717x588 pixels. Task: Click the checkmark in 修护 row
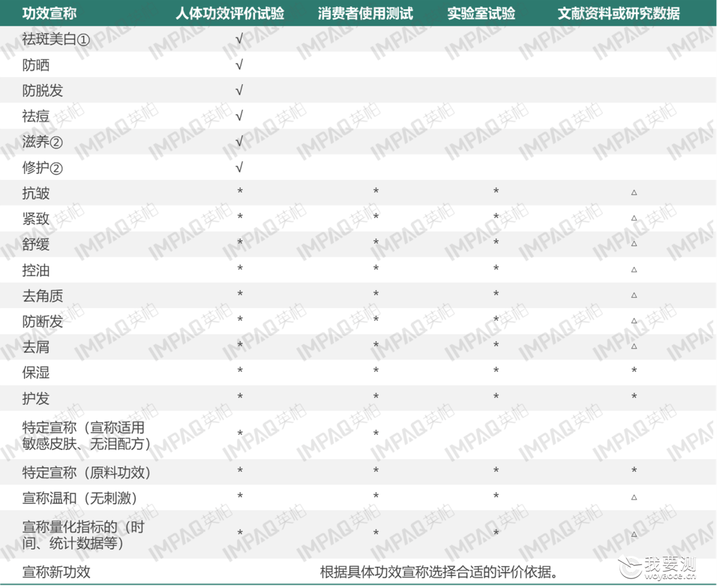(x=239, y=167)
